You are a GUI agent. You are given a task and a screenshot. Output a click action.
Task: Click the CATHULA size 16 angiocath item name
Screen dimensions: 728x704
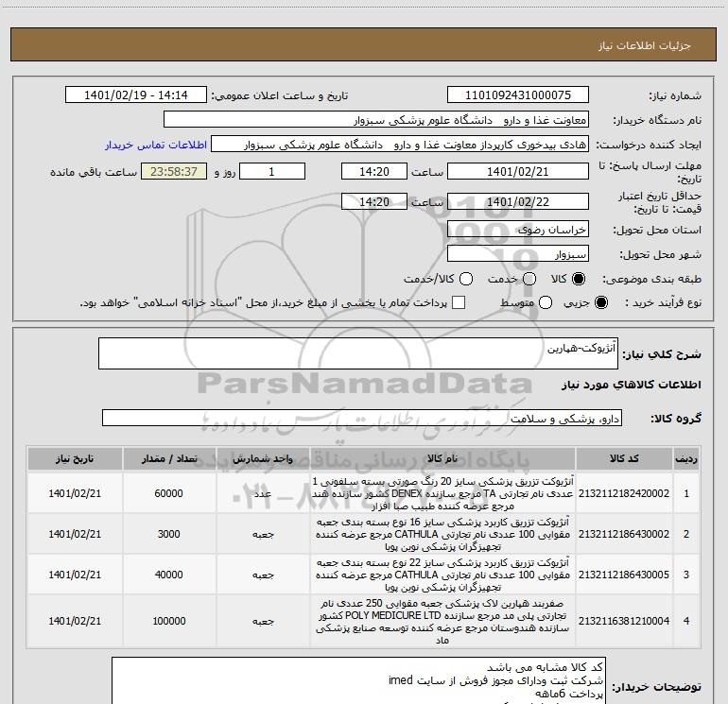pos(442,534)
